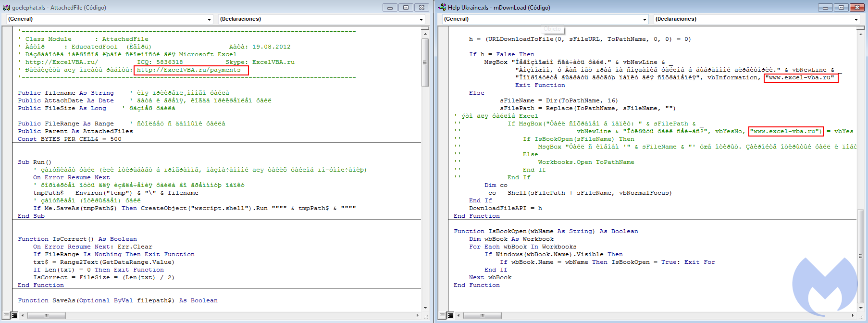
Task: Click up arrow of goelephat vertical scrollbar
Action: [425, 34]
